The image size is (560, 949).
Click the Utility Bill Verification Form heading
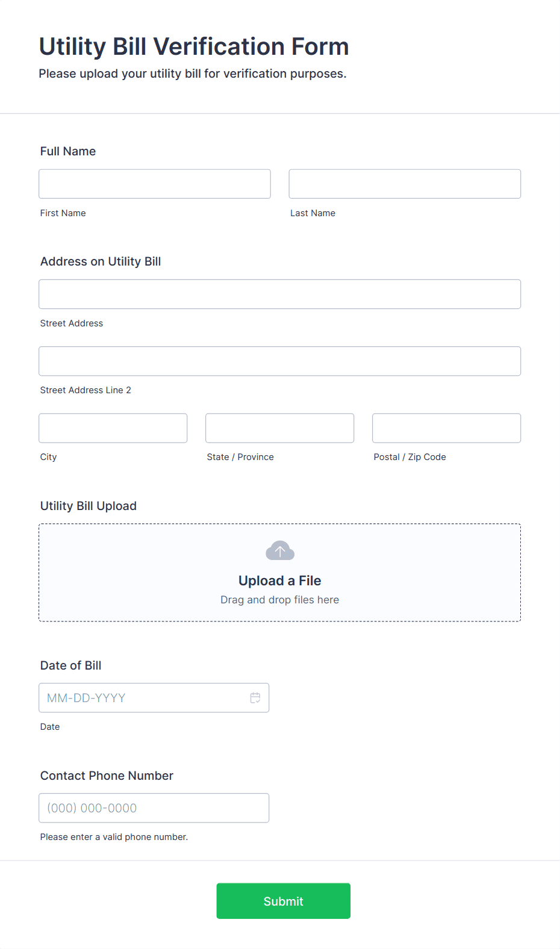tap(193, 46)
